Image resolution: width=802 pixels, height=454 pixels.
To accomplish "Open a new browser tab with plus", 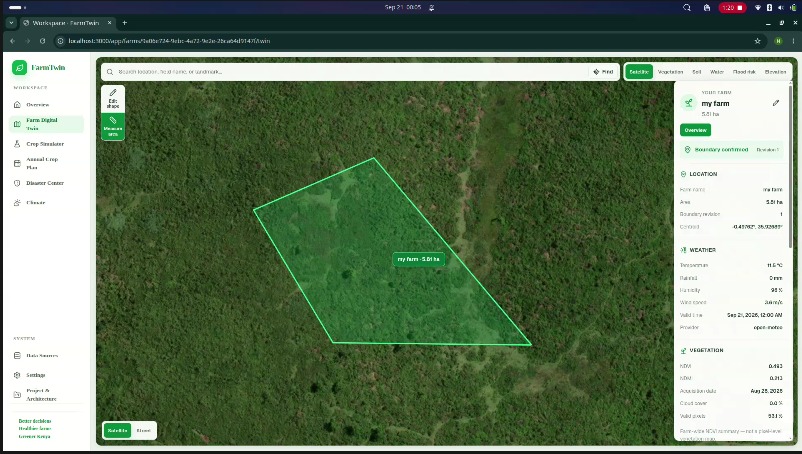I will coord(124,22).
